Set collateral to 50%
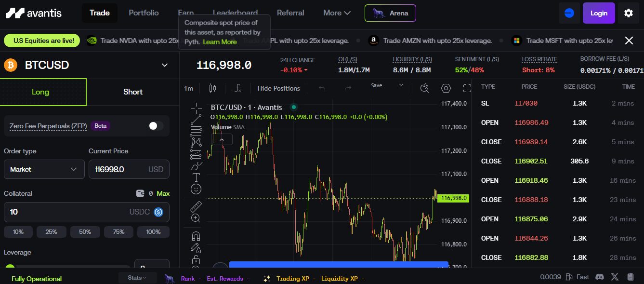Viewport: 644px width, 284px height. pos(85,232)
